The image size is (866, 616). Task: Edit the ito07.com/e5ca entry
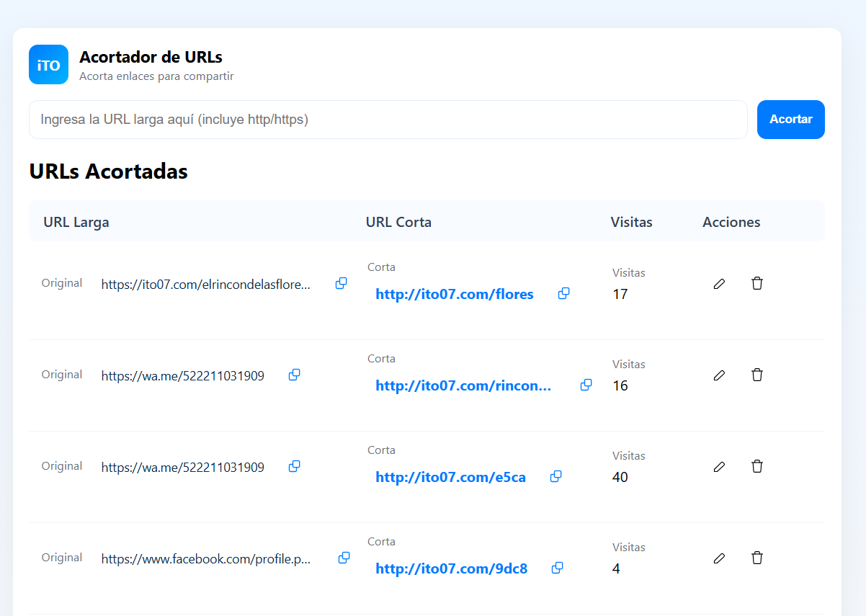click(x=719, y=467)
